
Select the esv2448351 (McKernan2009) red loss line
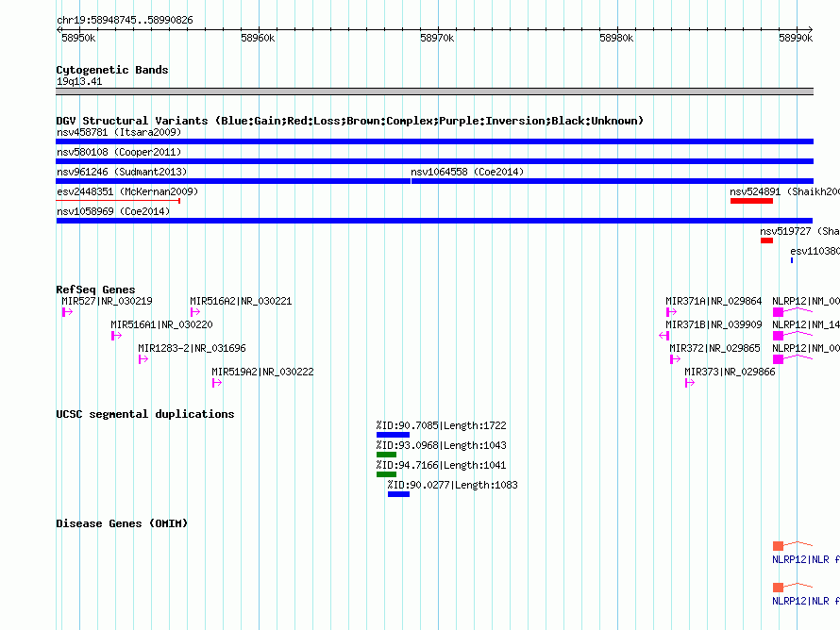tap(118, 201)
